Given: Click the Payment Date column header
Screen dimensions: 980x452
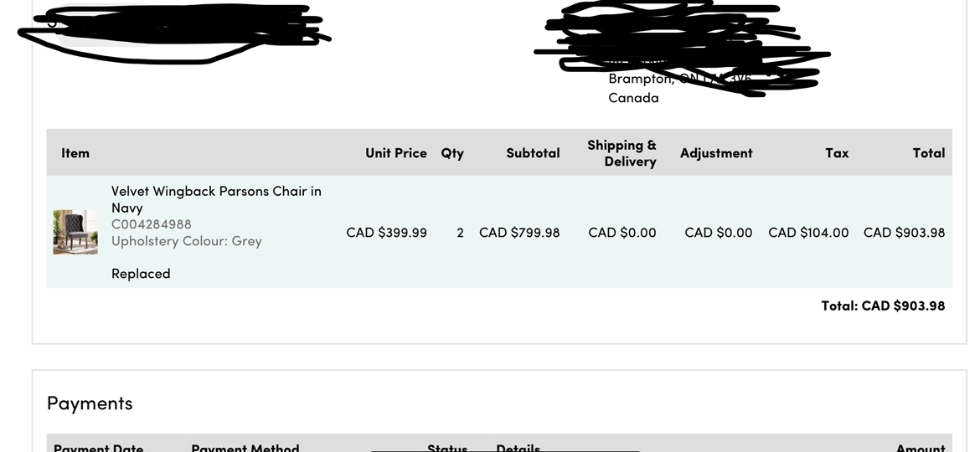Looking at the screenshot, I should click(98, 448).
